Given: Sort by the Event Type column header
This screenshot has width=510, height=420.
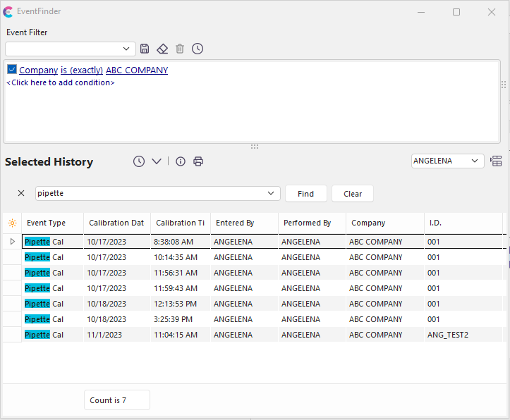Looking at the screenshot, I should [x=47, y=223].
